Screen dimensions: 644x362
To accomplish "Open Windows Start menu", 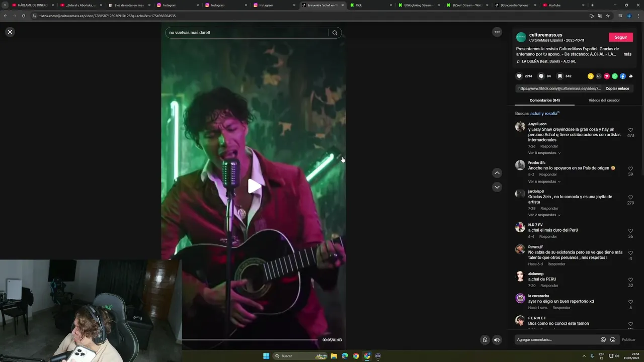I will pyautogui.click(x=266, y=356).
